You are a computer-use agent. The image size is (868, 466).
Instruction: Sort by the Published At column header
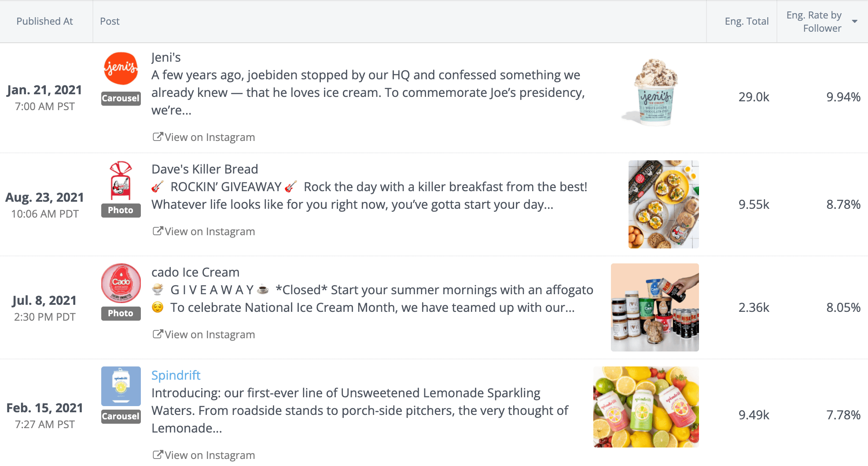[x=44, y=21]
